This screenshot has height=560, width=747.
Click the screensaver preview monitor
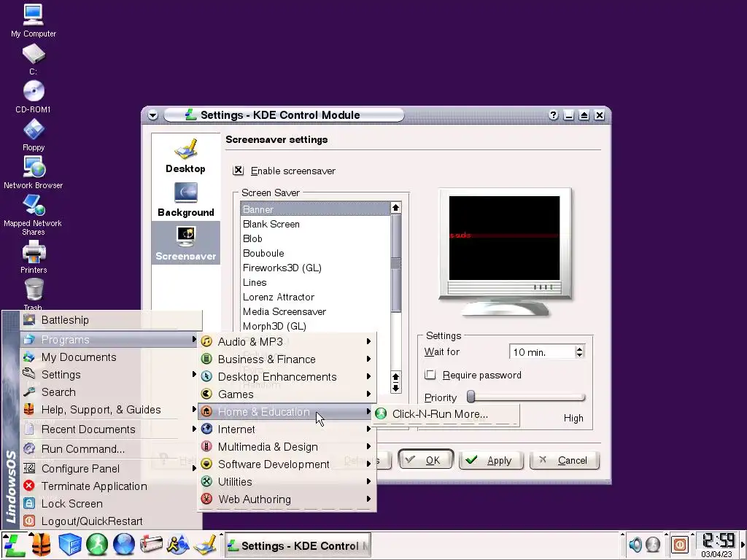(505, 252)
